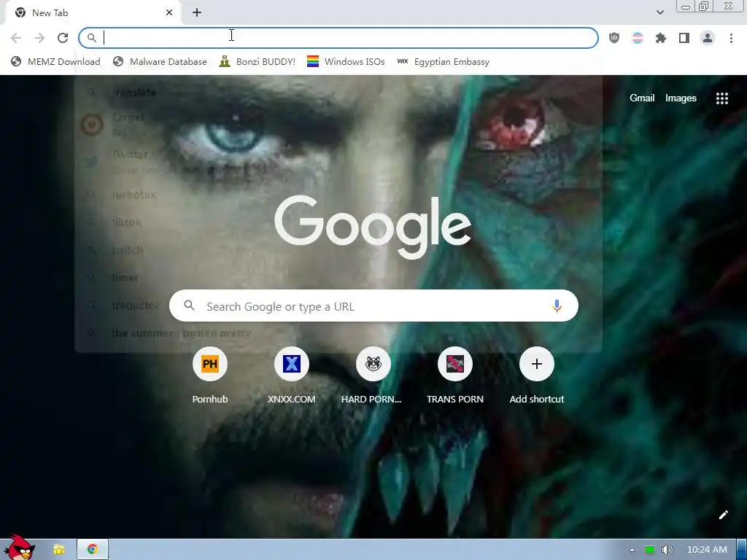The width and height of the screenshot is (747, 560).
Task: Click the magnifier icon in Google search box
Action: pos(189,306)
